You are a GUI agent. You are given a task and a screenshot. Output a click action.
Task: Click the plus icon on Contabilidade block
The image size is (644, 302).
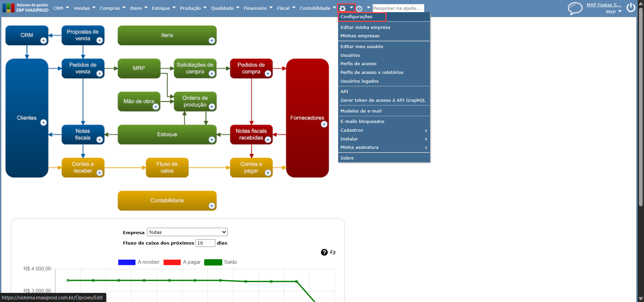point(212,206)
